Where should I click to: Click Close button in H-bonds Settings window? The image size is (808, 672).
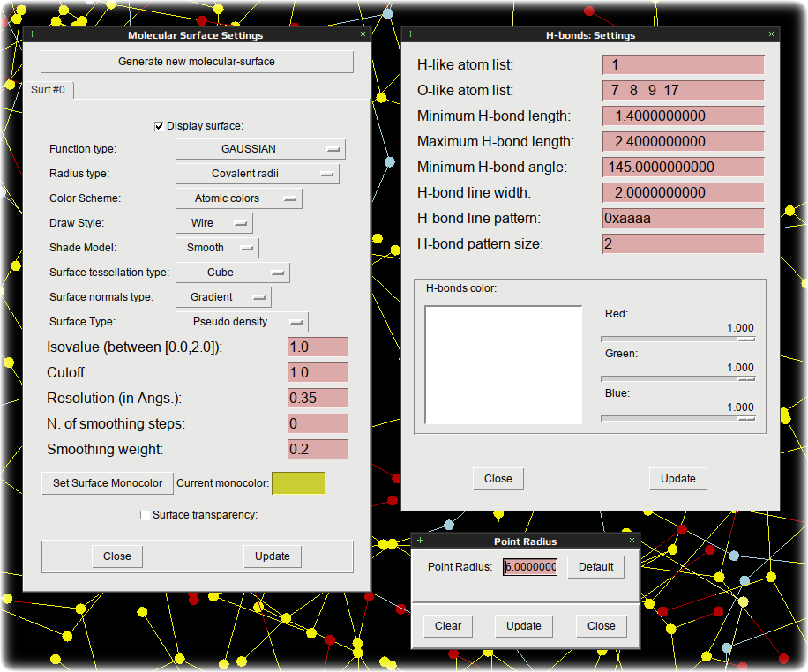click(498, 479)
